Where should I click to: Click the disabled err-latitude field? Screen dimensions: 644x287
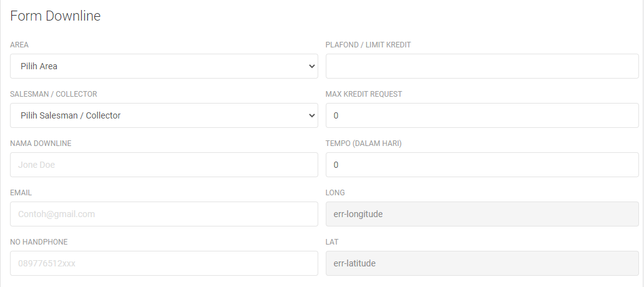(482, 263)
